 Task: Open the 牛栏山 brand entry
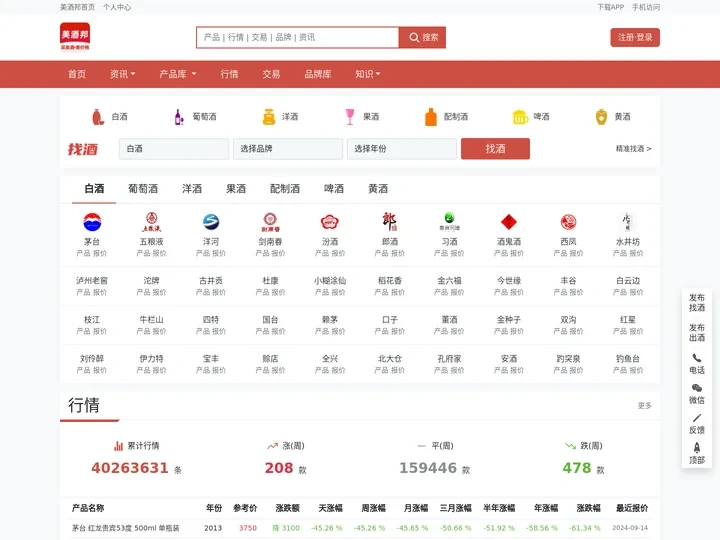(x=151, y=320)
